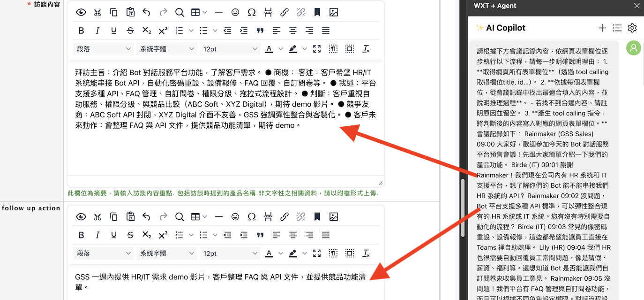644x300 pixels.
Task: Click into the follow up action text area
Action: coord(226,282)
